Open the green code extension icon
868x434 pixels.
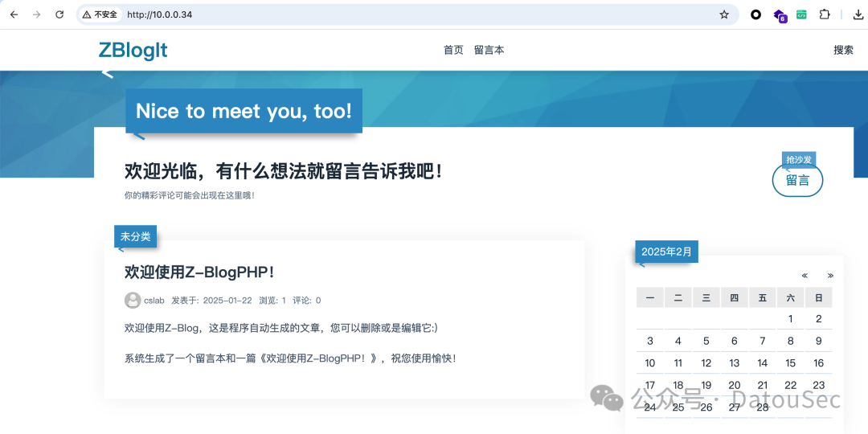click(x=801, y=15)
